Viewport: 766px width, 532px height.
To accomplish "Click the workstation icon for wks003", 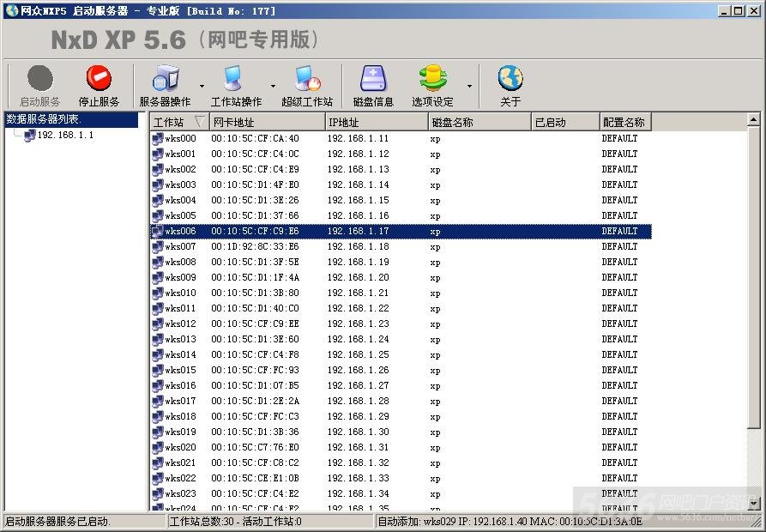I will (157, 185).
